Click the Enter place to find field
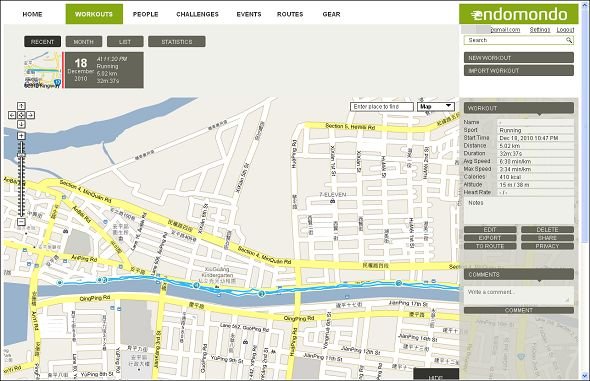The width and height of the screenshot is (590, 381). point(382,107)
